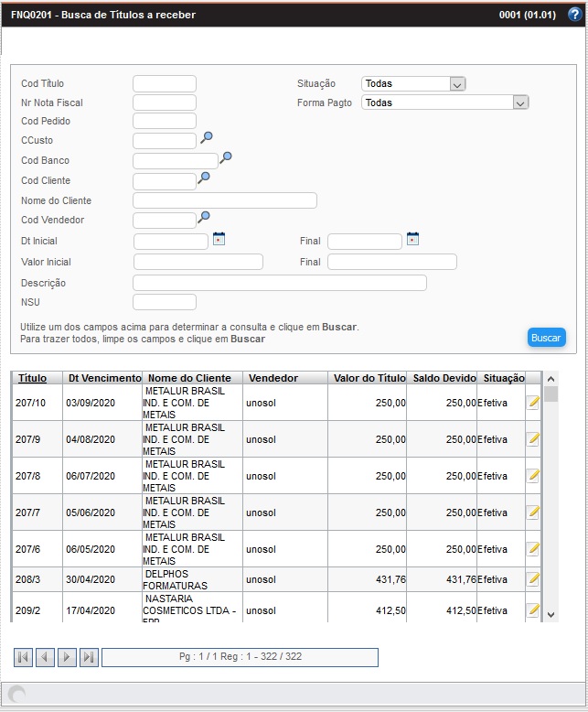The image size is (588, 712).
Task: Edit title 207/10 with pencil icon
Action: [x=533, y=402]
